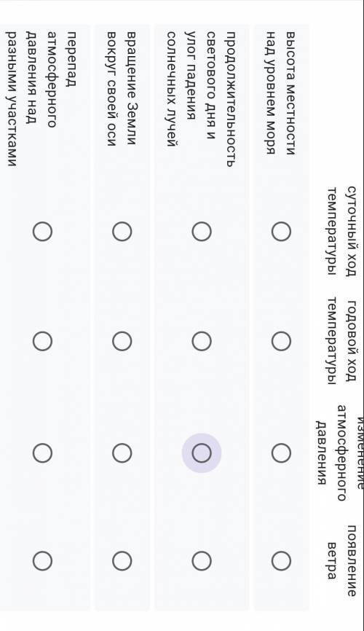Viewport: 364px width, 631px height.
Task: Choose 'атмосферного давления' radio for 'высота местности' row
Action: (x=281, y=453)
